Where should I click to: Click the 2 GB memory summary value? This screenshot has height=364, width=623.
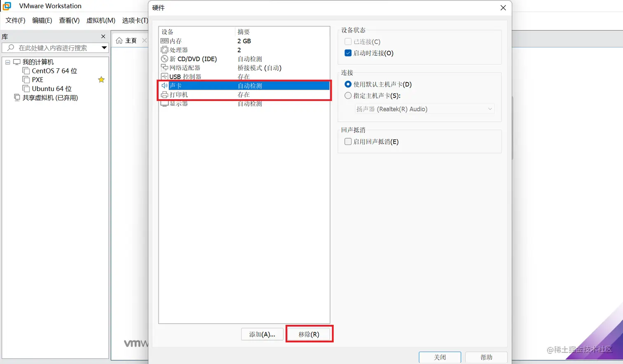pyautogui.click(x=244, y=41)
